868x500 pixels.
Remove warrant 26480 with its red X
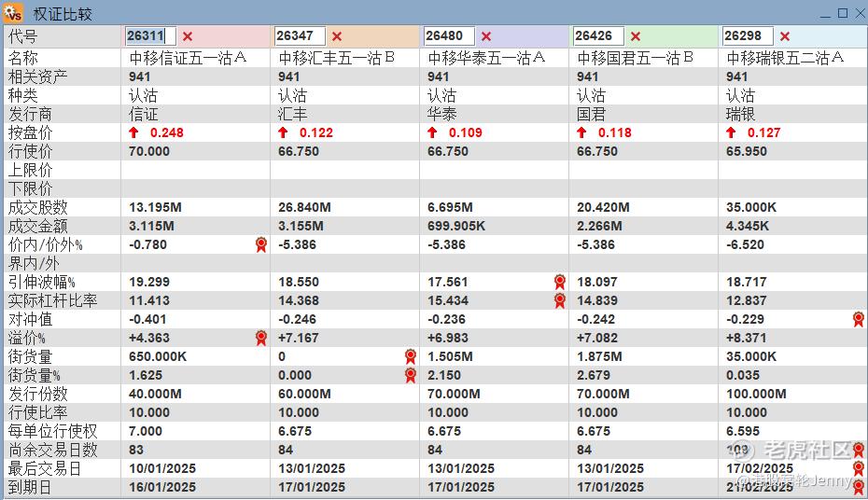(x=486, y=36)
